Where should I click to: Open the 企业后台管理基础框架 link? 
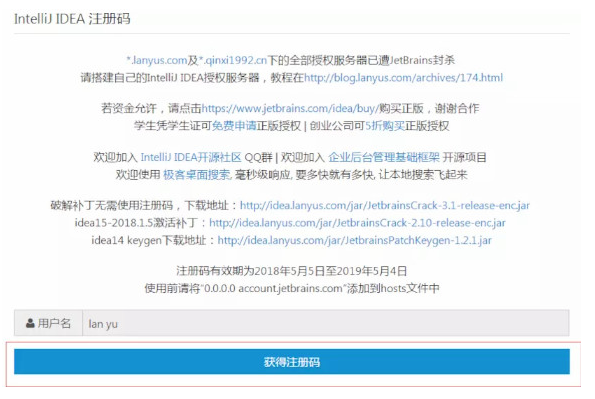(384, 157)
